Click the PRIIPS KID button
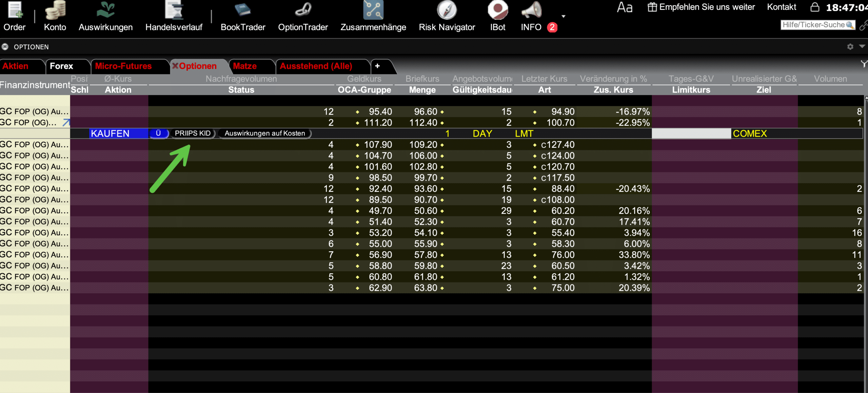 [x=193, y=133]
